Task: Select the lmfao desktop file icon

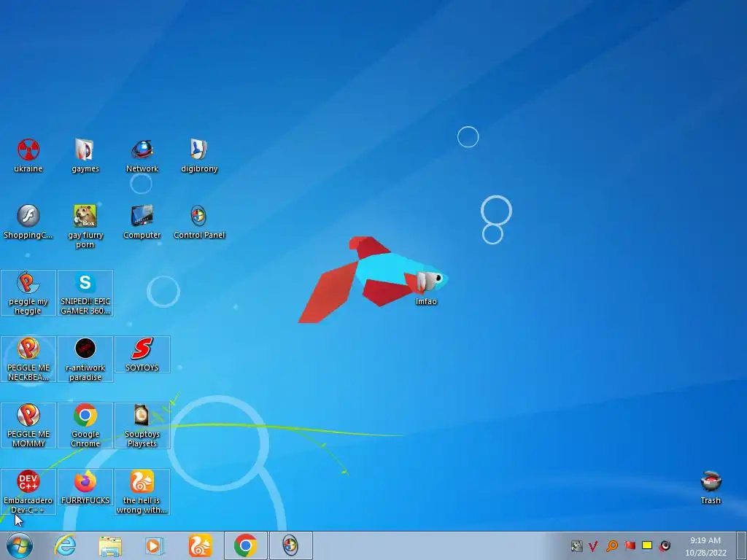Action: (x=426, y=288)
